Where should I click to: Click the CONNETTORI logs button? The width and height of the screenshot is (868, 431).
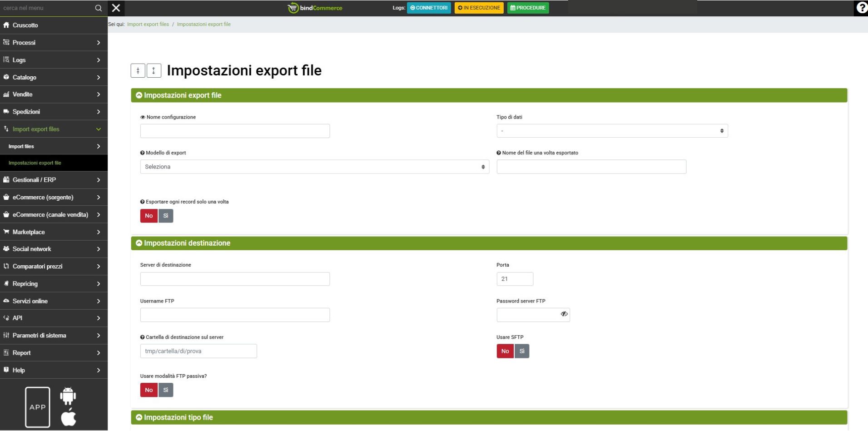click(x=429, y=8)
